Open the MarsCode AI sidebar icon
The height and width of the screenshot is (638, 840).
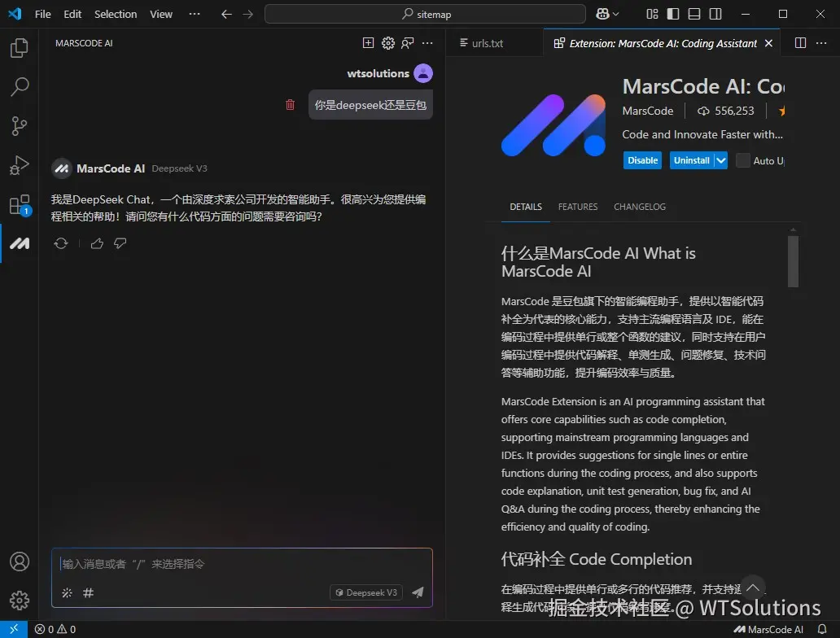[18, 243]
